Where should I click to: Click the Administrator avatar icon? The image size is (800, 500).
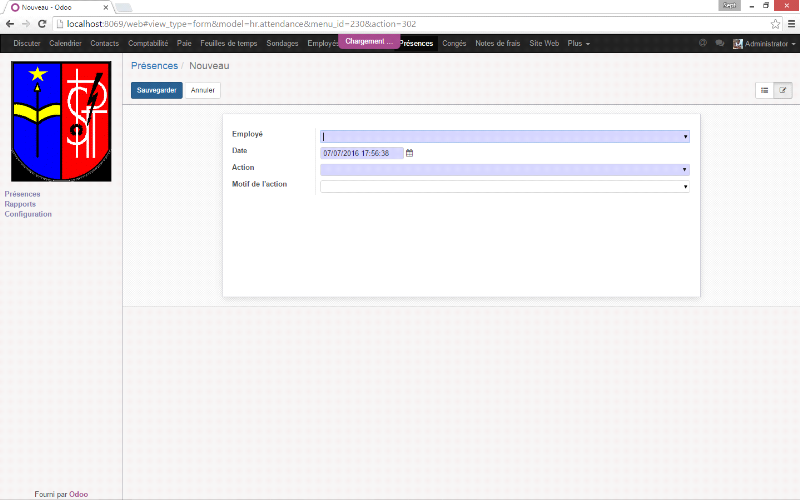pos(738,44)
